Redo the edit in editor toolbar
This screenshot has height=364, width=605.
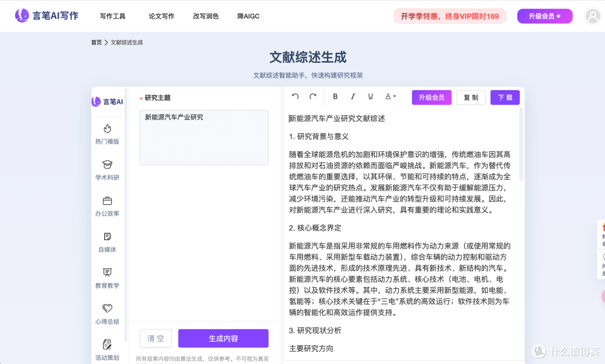[x=313, y=96]
